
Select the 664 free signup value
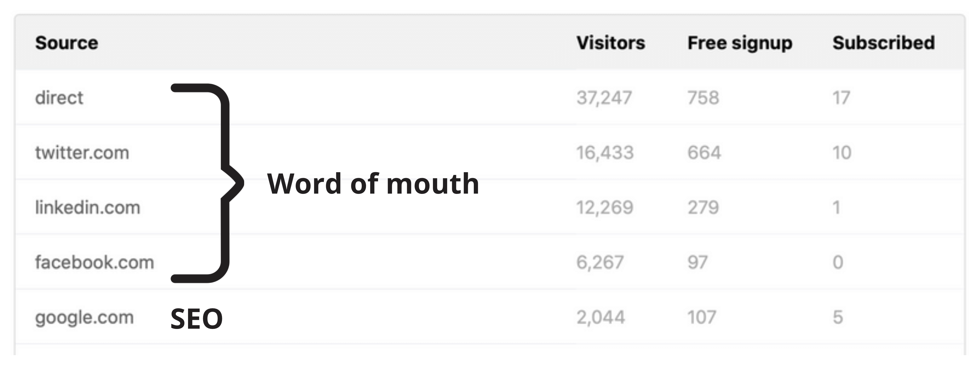[704, 153]
